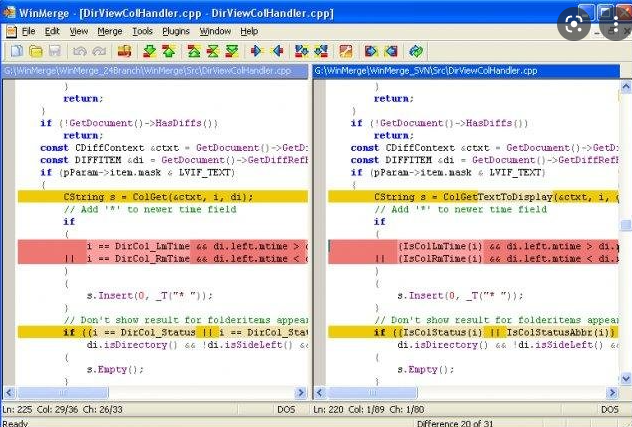
Task: Click the WinMerge app icon in title bar
Action: pyautogui.click(x=8, y=12)
